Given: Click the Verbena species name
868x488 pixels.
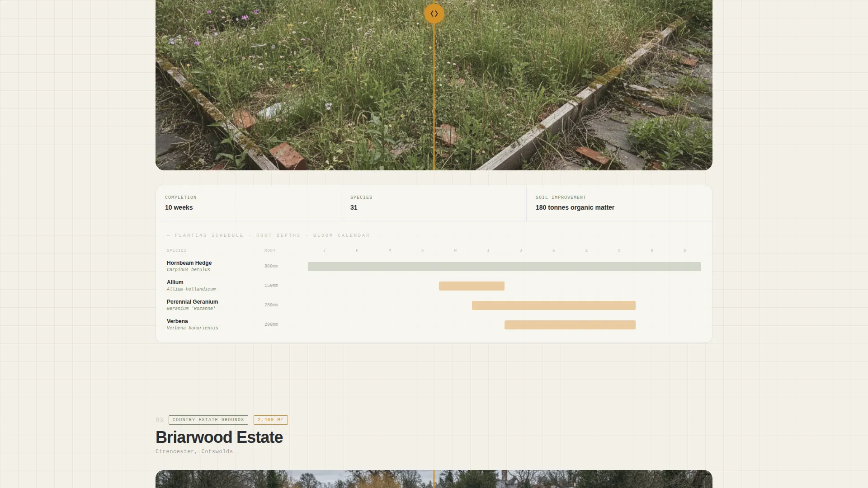Looking at the screenshot, I should (177, 321).
